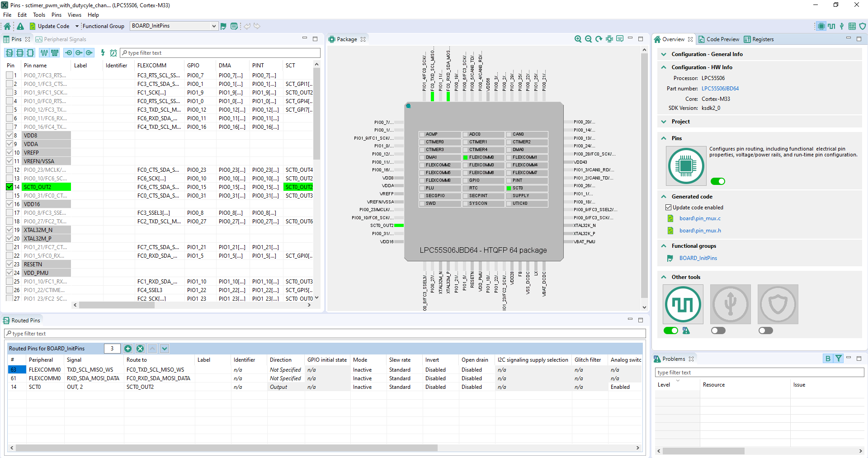The image size is (868, 458).
Task: Open the Tools menu
Action: pos(39,15)
